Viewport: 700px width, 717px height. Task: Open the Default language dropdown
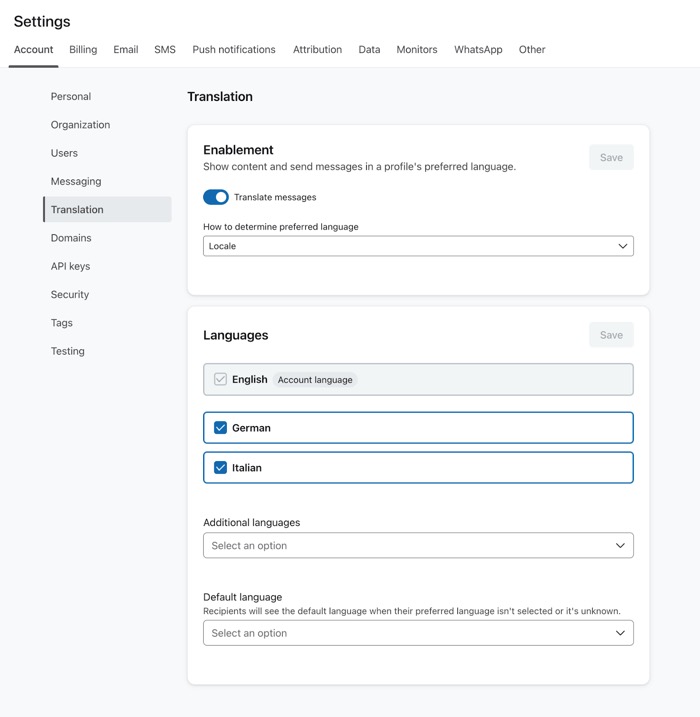coord(418,633)
